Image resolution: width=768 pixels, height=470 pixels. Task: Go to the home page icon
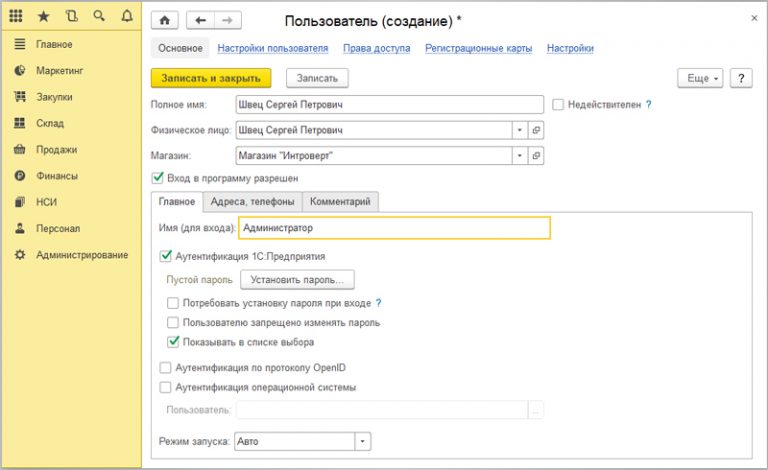click(x=165, y=20)
